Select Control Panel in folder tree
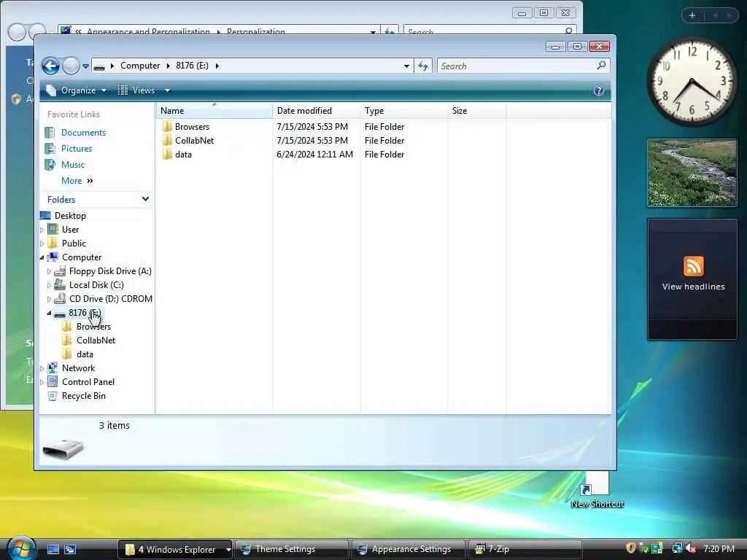Screen dimensions: 747x560 [88, 382]
